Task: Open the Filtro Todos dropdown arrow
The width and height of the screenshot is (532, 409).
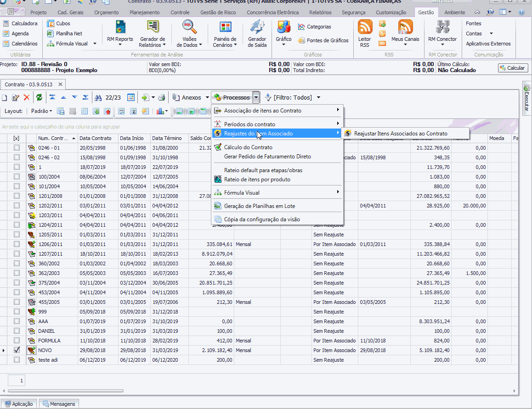Action: click(318, 98)
